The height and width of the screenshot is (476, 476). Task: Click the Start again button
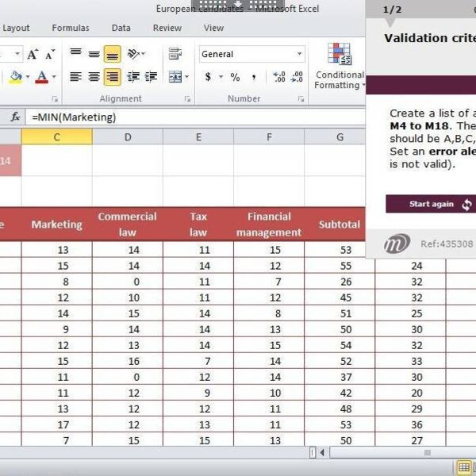click(431, 204)
